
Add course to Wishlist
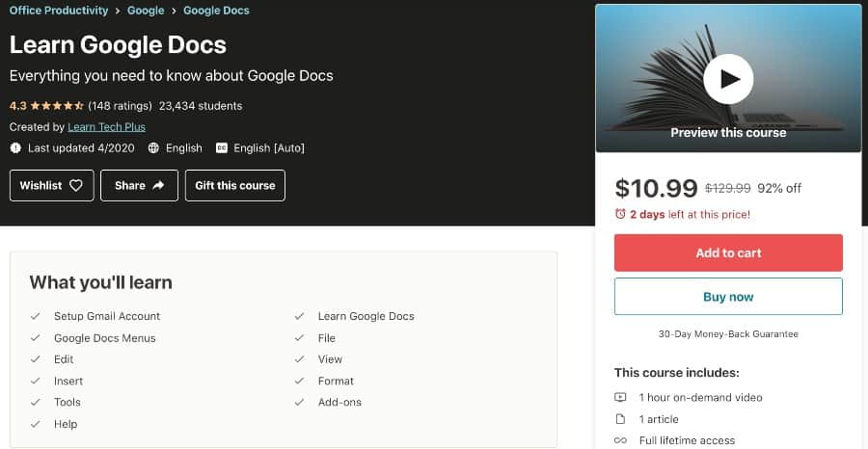click(x=51, y=186)
